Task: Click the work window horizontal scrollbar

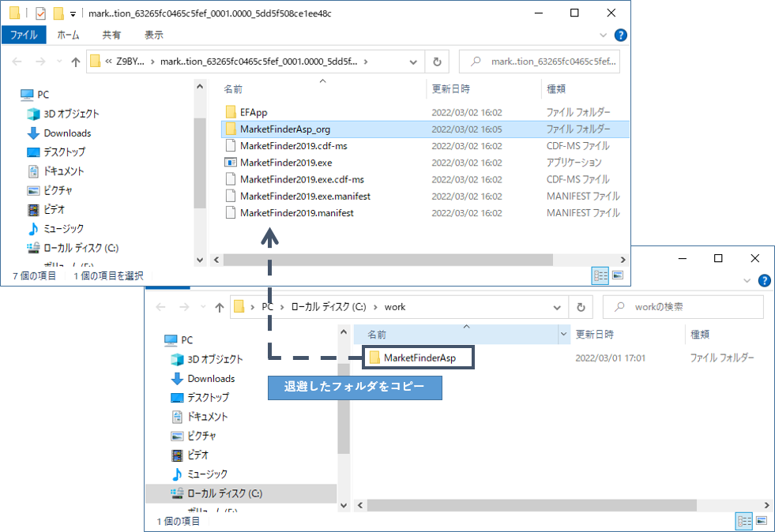Action: pyautogui.click(x=532, y=505)
